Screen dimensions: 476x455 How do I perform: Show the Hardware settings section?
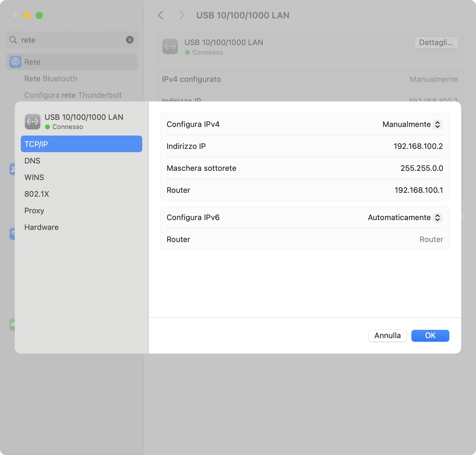41,227
